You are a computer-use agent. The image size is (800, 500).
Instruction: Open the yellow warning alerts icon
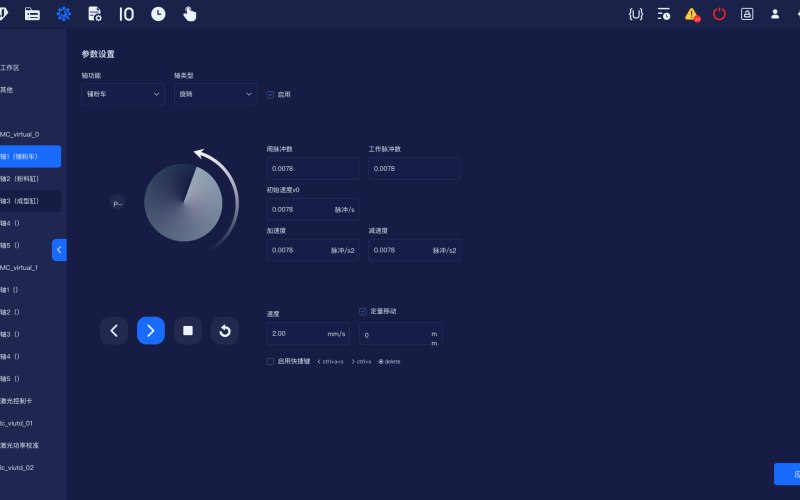point(692,14)
